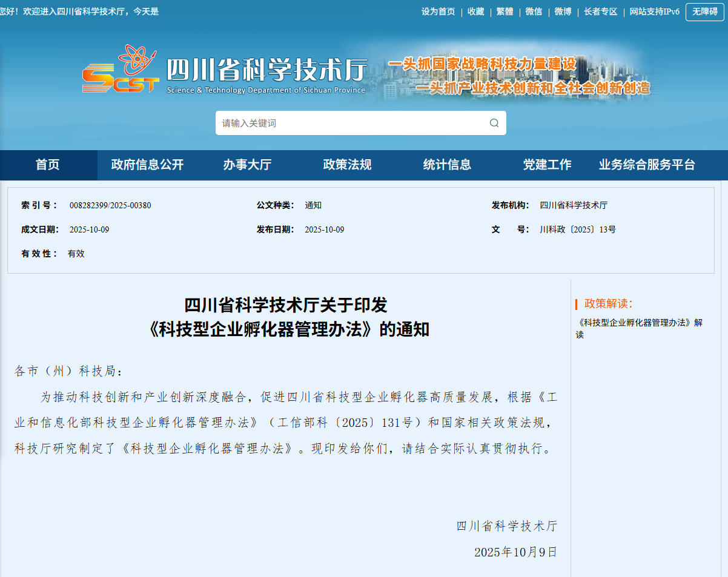Click 网站支持IPv6 in the top bar
Viewport: 728px width, 577px height.
(654, 12)
